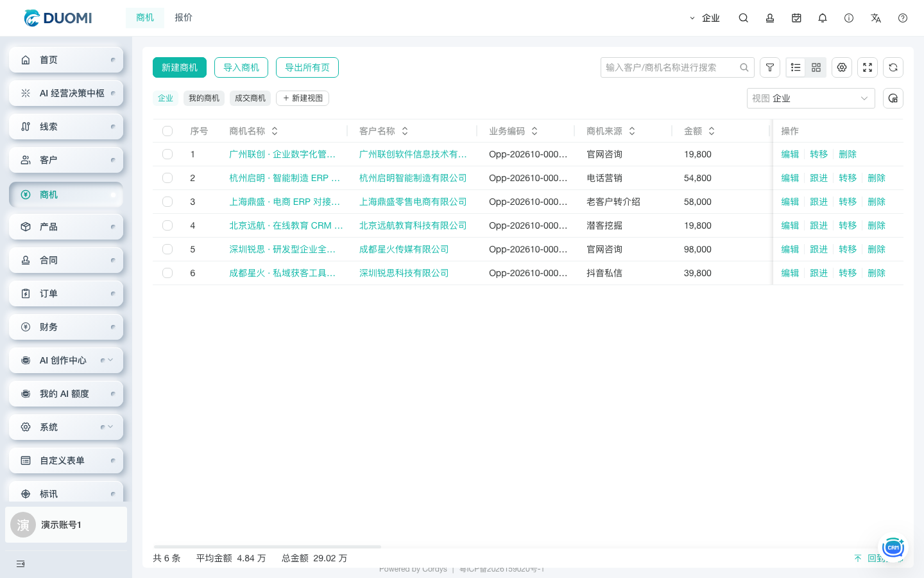Open 客户 in the sidebar

[x=66, y=160]
